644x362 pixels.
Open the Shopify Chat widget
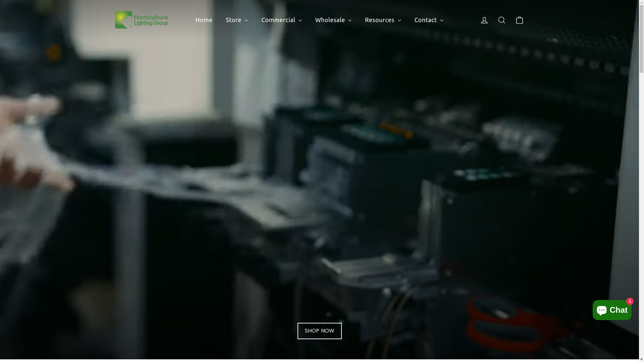[x=611, y=310]
